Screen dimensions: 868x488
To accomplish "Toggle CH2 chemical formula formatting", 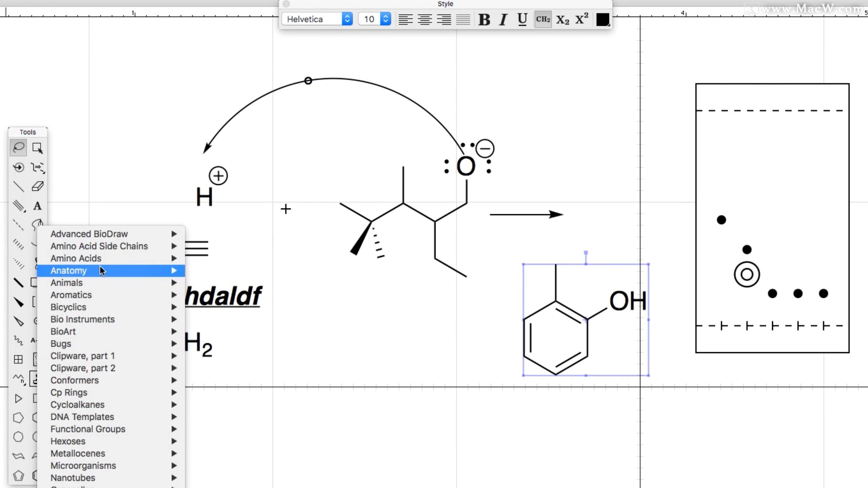I will coord(543,19).
